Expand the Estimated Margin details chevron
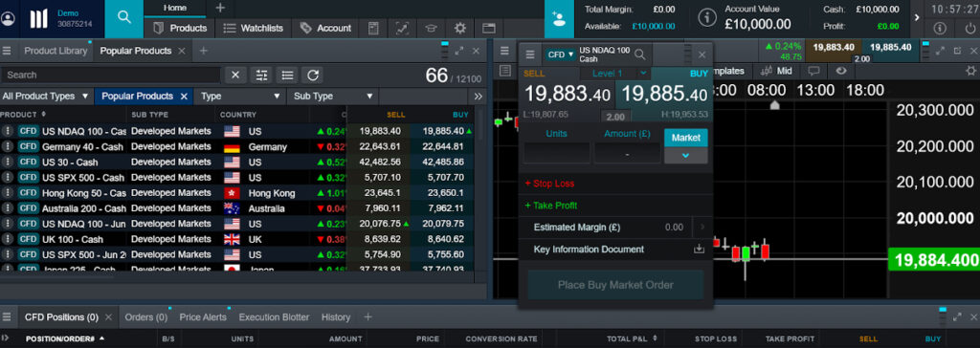Viewport: 980px width, 348px height. click(x=702, y=228)
